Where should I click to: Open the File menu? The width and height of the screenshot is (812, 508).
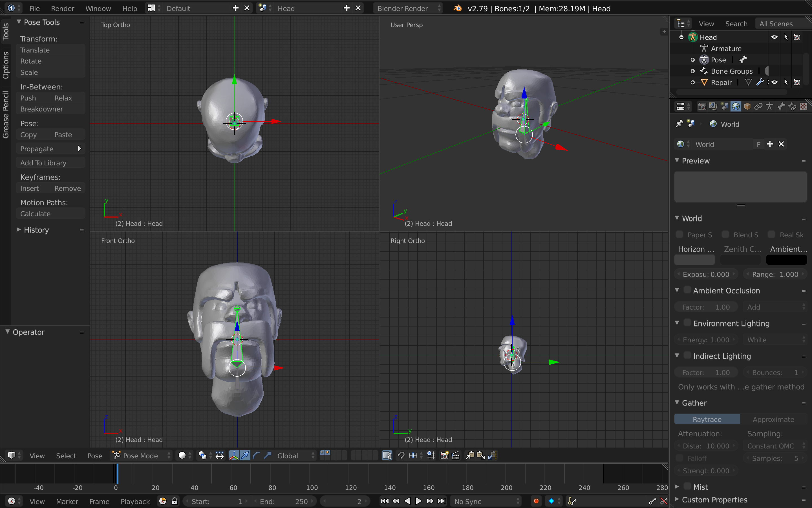coord(34,8)
